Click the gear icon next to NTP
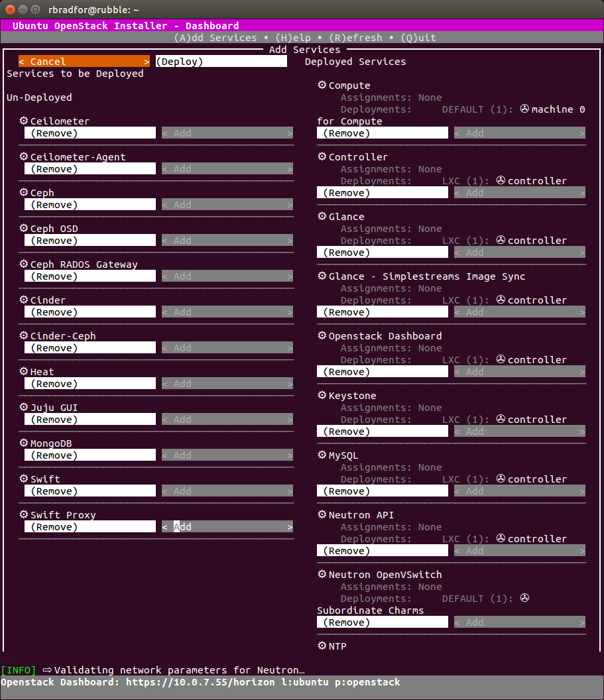The image size is (604, 700). pyautogui.click(x=322, y=646)
